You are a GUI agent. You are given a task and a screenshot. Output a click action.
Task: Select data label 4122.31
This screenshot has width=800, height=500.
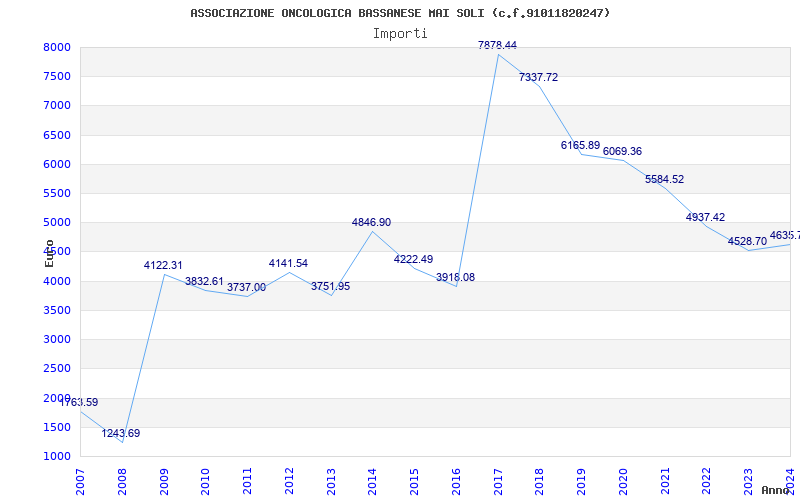[x=163, y=266]
